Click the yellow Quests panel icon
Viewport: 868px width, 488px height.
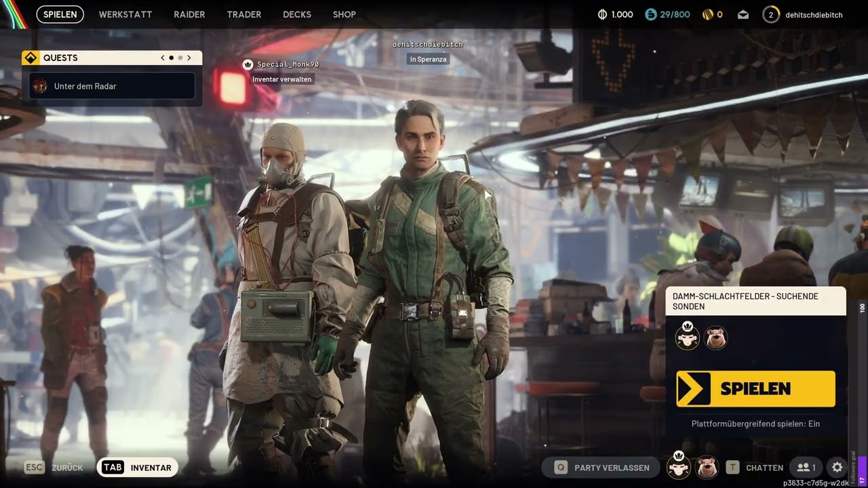[30, 58]
